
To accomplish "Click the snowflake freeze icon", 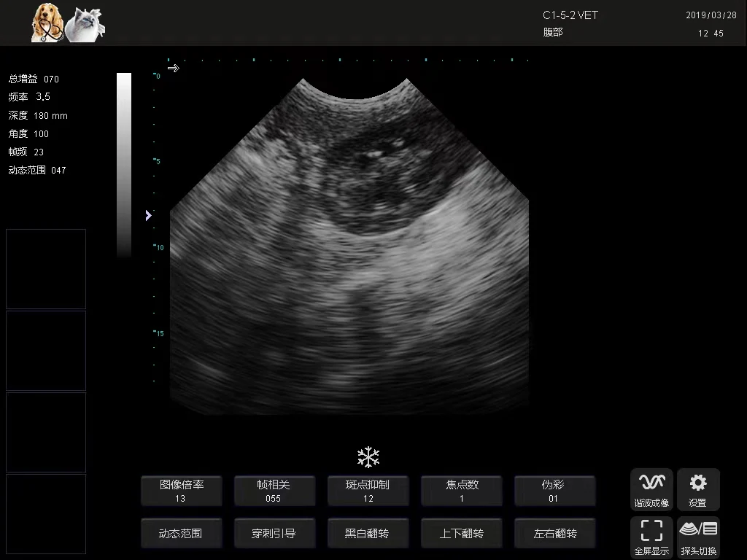I will [x=368, y=457].
